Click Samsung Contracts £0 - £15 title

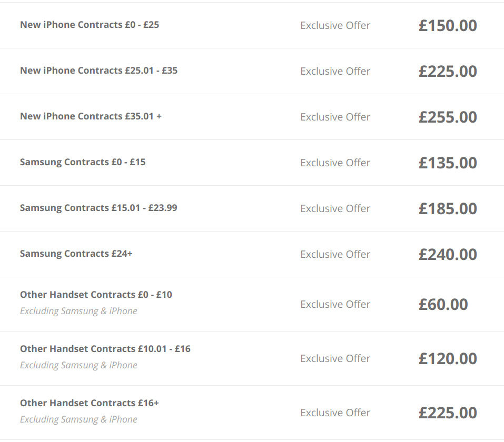click(x=83, y=162)
